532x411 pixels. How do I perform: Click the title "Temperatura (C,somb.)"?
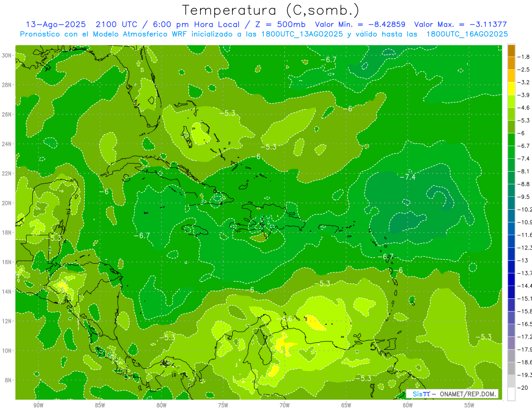pos(271,10)
